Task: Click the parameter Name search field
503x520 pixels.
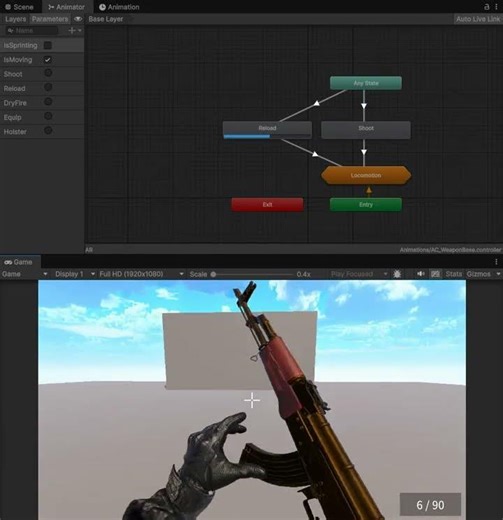Action: click(32, 31)
